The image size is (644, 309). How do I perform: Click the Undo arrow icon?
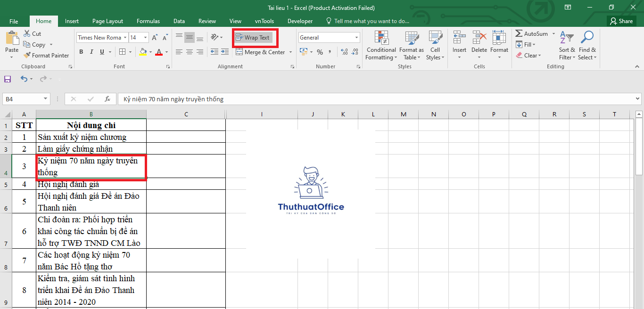[x=24, y=79]
